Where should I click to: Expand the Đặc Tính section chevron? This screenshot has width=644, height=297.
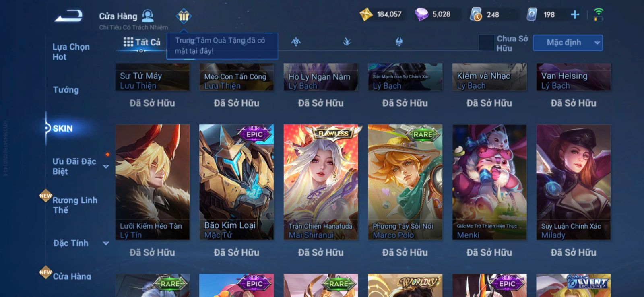click(106, 243)
